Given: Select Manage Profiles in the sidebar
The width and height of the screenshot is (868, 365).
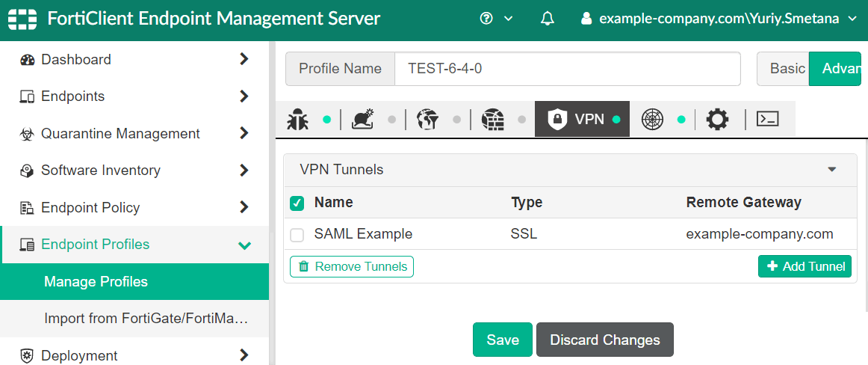Looking at the screenshot, I should coord(96,282).
